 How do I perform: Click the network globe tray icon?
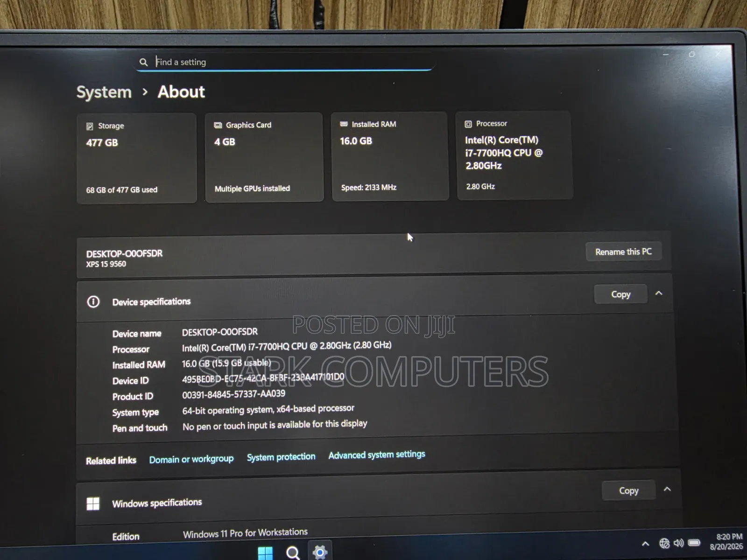(x=664, y=543)
